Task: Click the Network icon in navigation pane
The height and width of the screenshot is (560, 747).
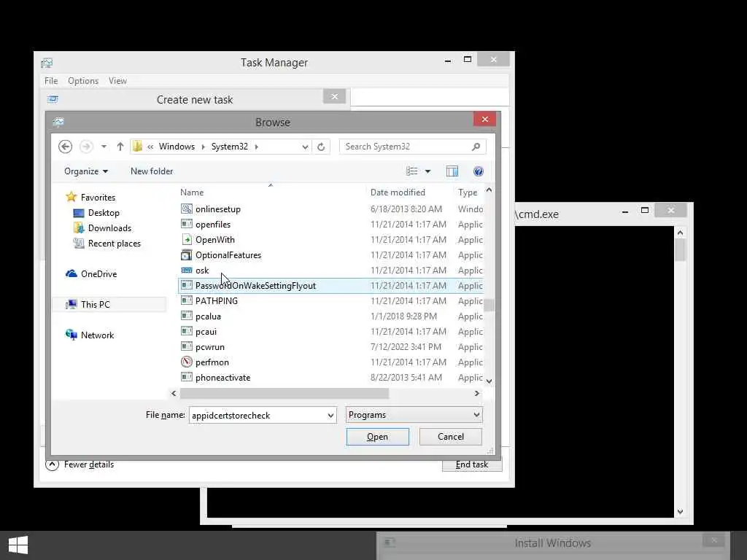Action: coord(71,335)
